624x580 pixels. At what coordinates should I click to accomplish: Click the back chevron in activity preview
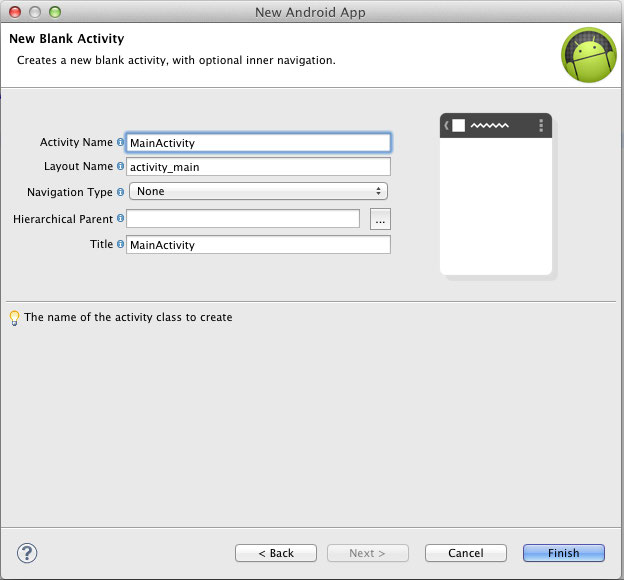[447, 125]
